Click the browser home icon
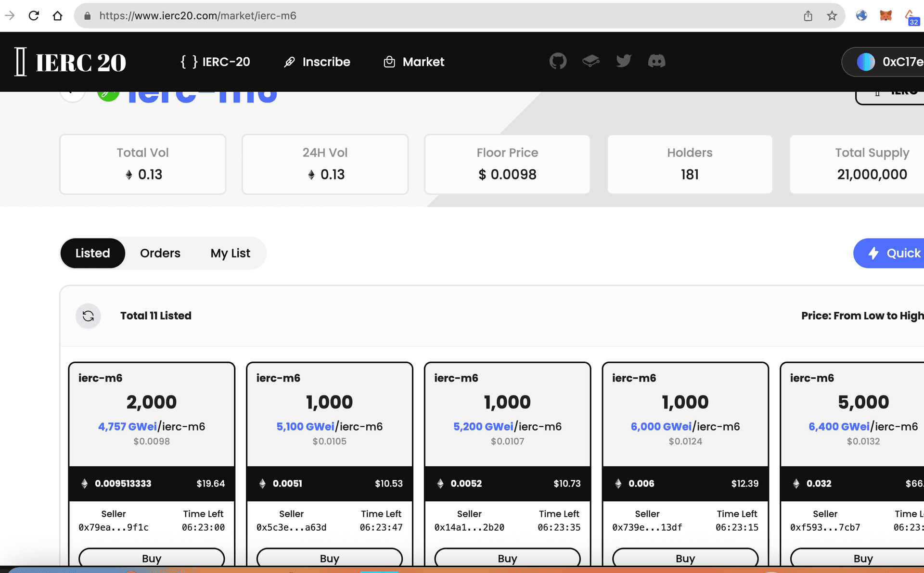Viewport: 924px width, 573px height. 58,16
